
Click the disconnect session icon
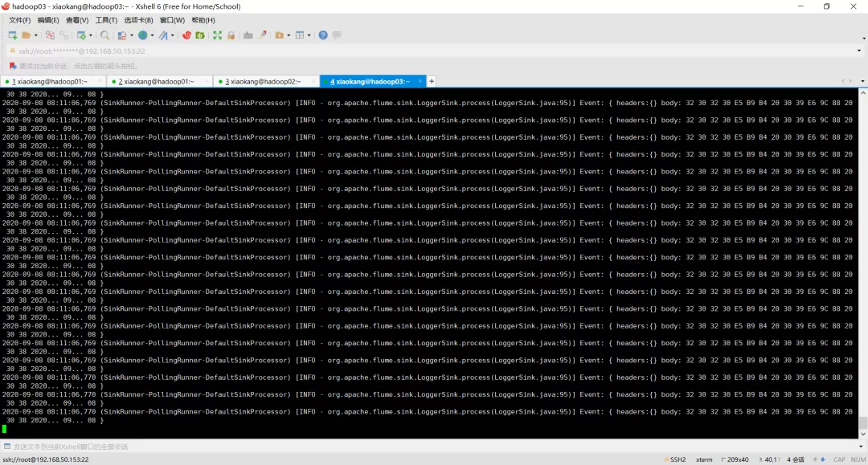[51, 35]
